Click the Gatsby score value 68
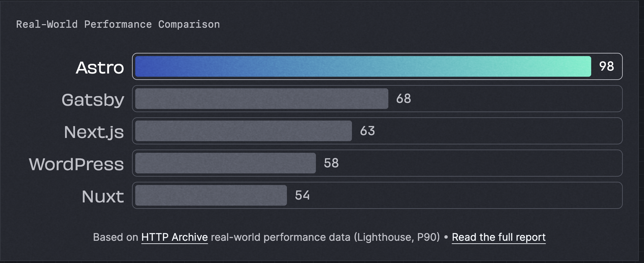The image size is (644, 263). [403, 99]
